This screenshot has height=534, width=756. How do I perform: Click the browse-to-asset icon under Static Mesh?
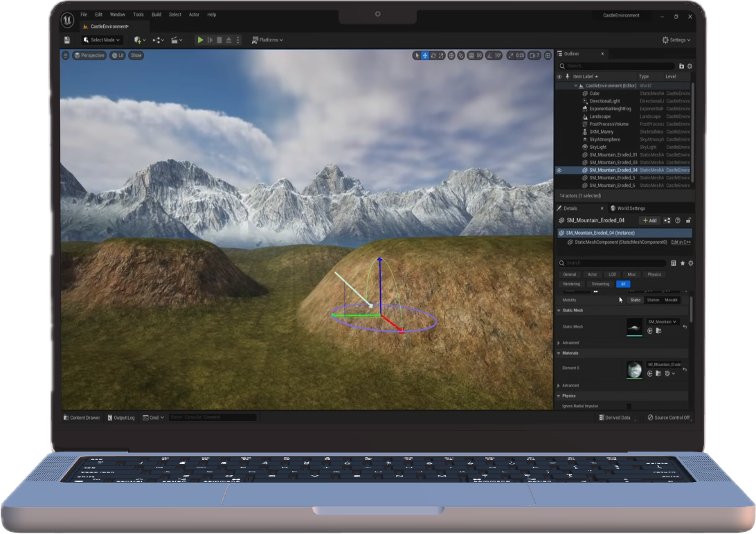click(658, 331)
